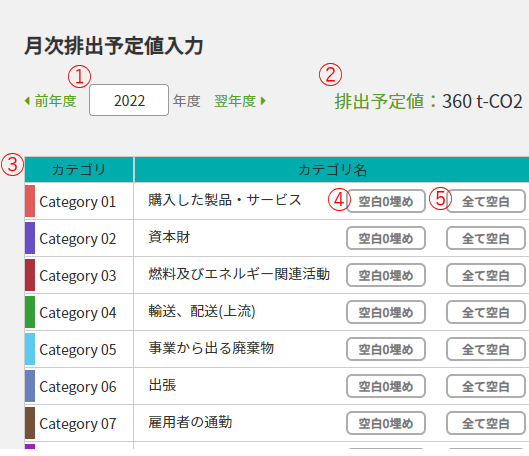Go to next fiscal year 翌年度
529x456 pixels.
240,101
